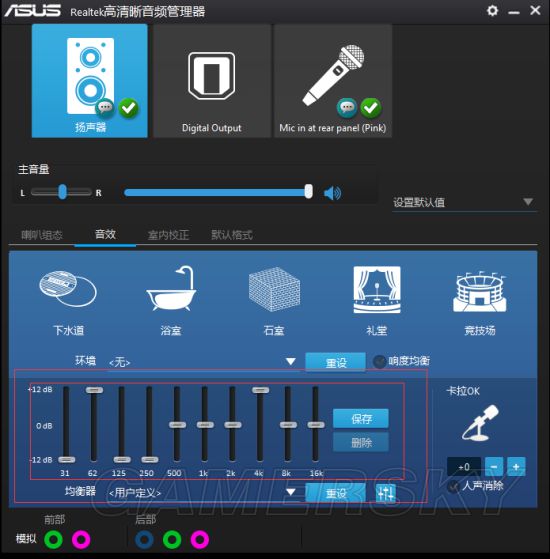Switch to the 室内校正 tab
Viewport: 550px width, 559px height.
pyautogui.click(x=168, y=235)
